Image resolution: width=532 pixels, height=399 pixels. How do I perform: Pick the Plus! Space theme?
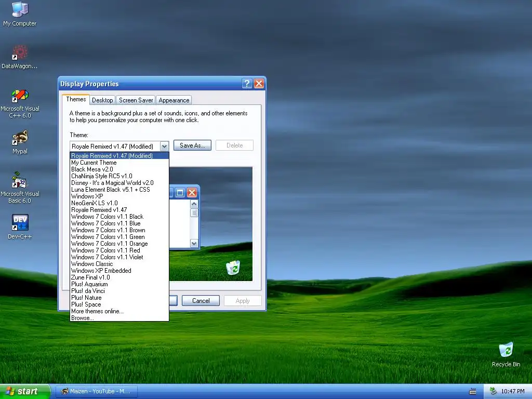click(119, 304)
